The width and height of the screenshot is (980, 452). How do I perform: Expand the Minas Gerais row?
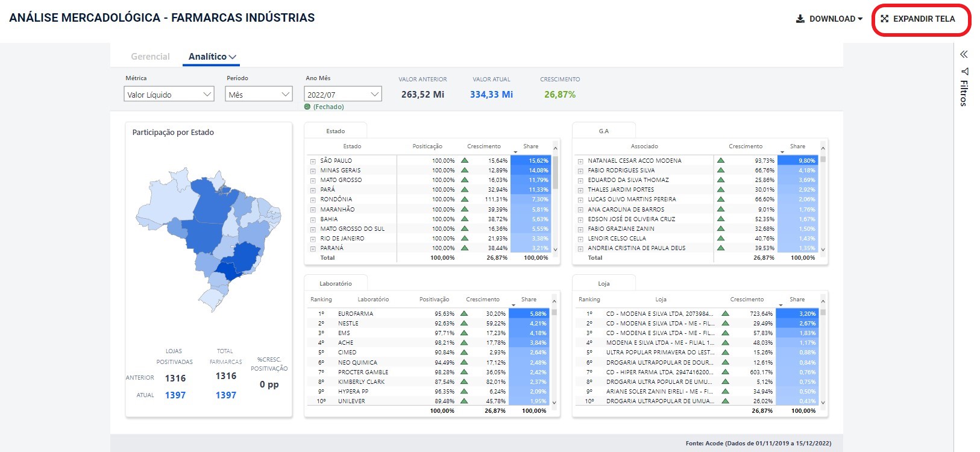point(313,171)
